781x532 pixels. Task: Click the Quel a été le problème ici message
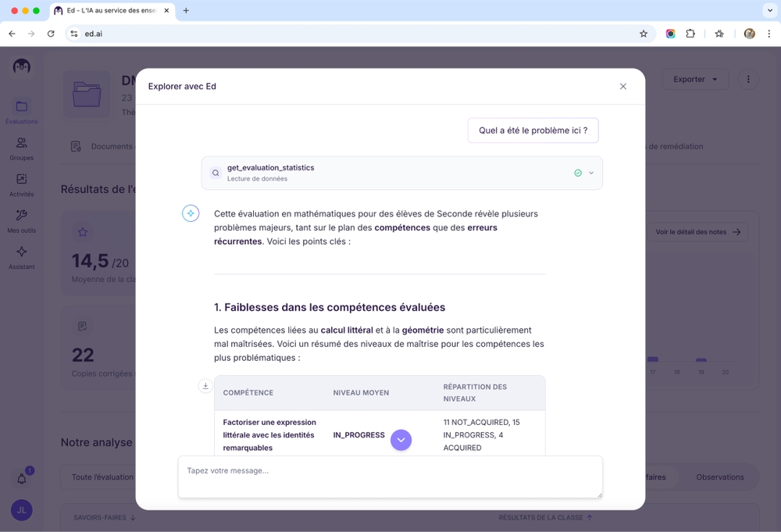click(533, 130)
